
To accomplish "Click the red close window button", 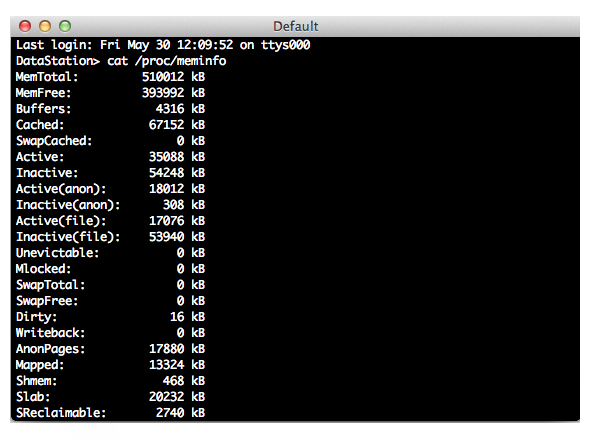I will (25, 26).
